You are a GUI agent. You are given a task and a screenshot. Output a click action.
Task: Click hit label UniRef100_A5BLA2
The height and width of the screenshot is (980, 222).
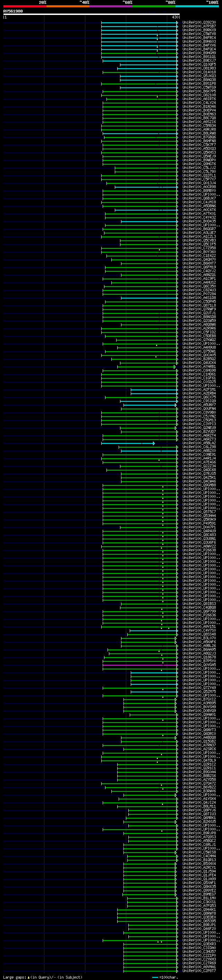pyautogui.click(x=199, y=443)
